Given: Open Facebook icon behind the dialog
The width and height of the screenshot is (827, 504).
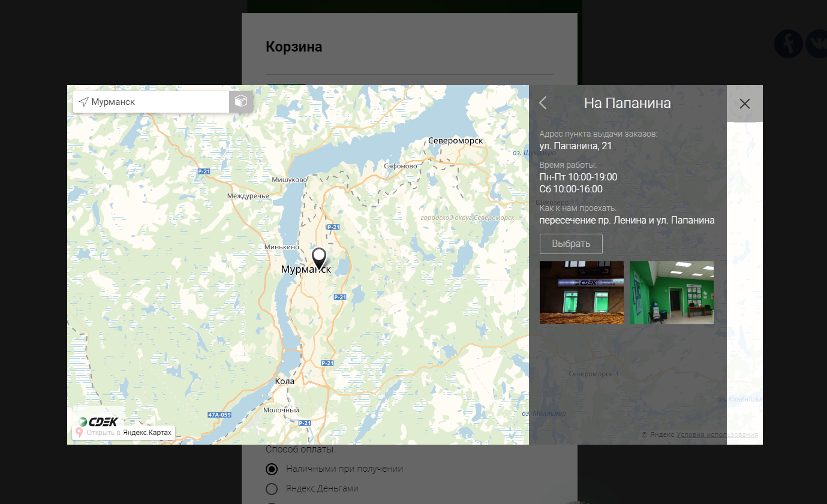Looking at the screenshot, I should pos(788,44).
